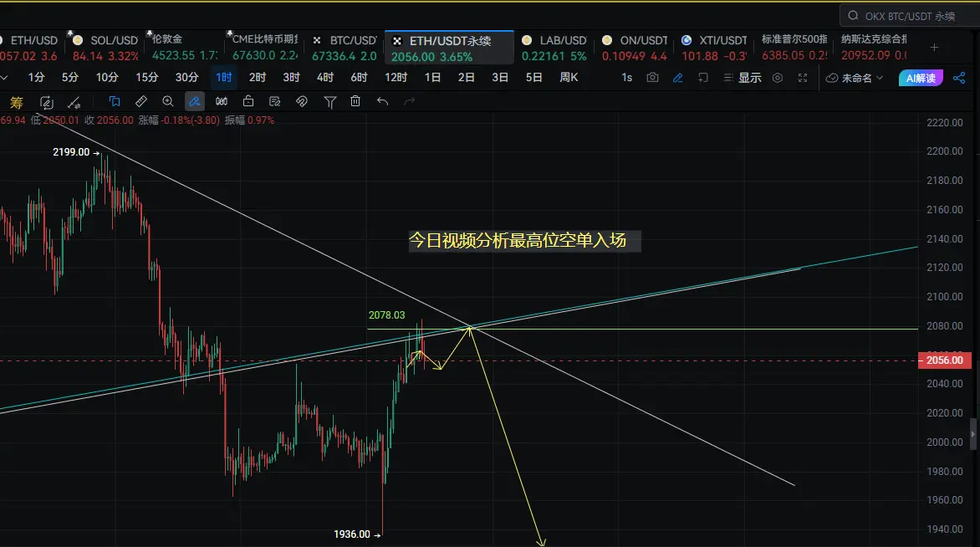Select the 2时 timeframe
The image size is (980, 547).
point(258,78)
